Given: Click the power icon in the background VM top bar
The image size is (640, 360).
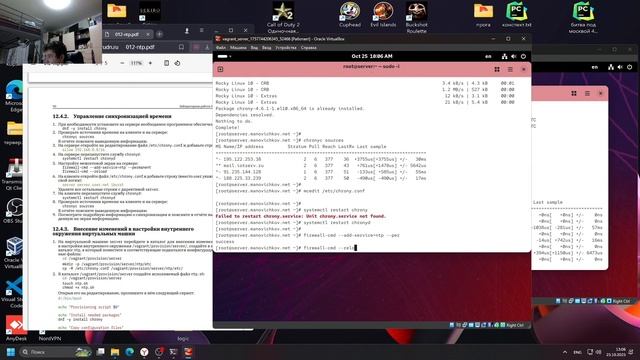Looking at the screenshot, I should point(629,67).
